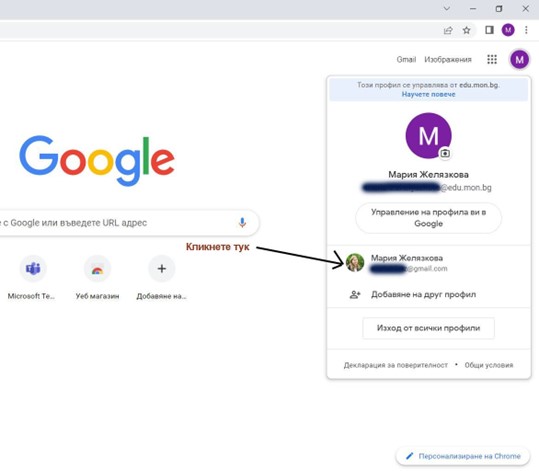This screenshot has height=471, width=539.
Task: Click the Научете повече link
Action: [428, 94]
